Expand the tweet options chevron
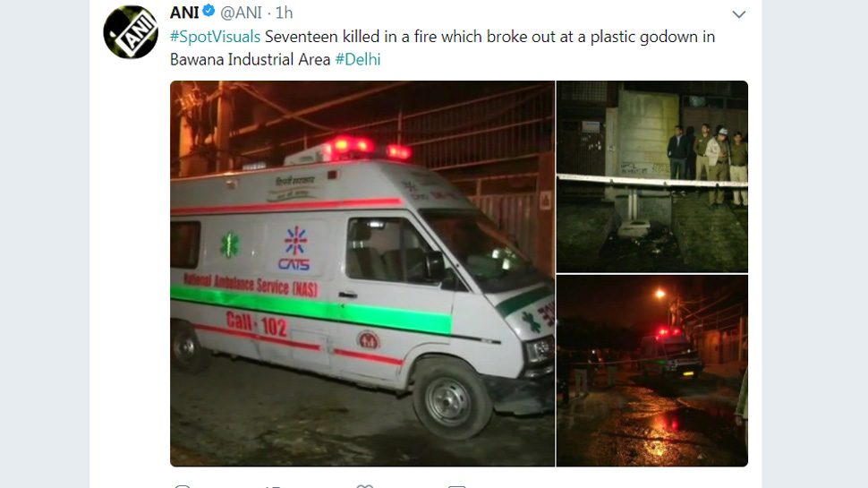 pyautogui.click(x=739, y=14)
